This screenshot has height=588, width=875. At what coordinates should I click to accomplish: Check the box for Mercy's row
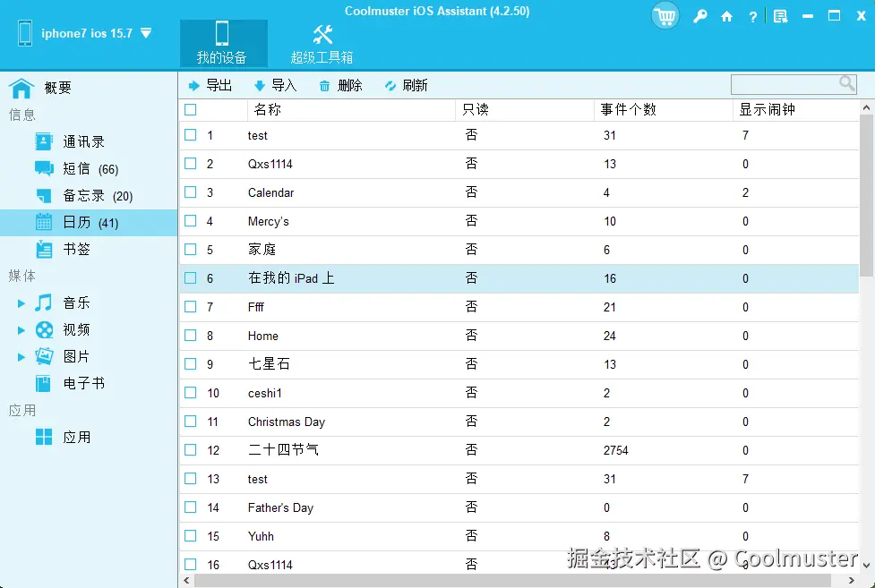pyautogui.click(x=190, y=221)
